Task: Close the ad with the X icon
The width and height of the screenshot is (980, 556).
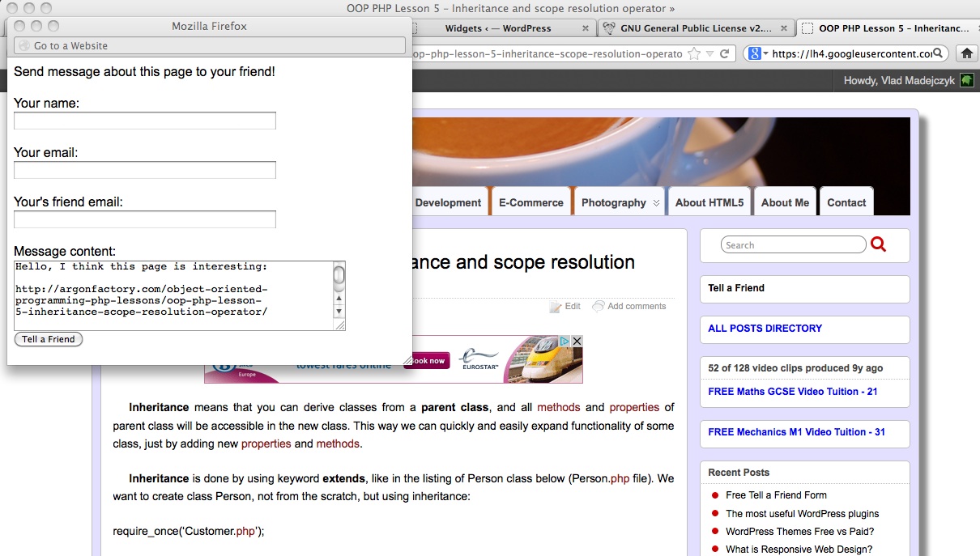Action: tap(577, 342)
